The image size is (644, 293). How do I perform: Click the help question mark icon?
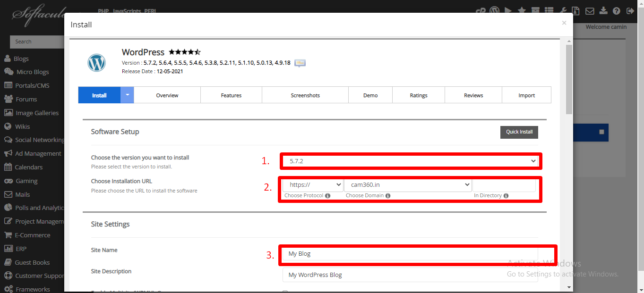616,10
